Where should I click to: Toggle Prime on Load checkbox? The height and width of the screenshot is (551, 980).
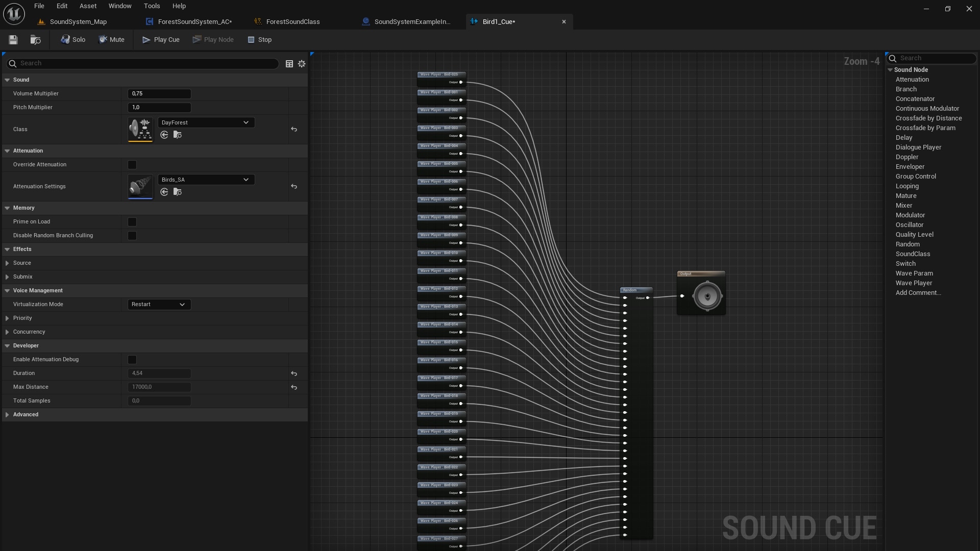(x=132, y=222)
